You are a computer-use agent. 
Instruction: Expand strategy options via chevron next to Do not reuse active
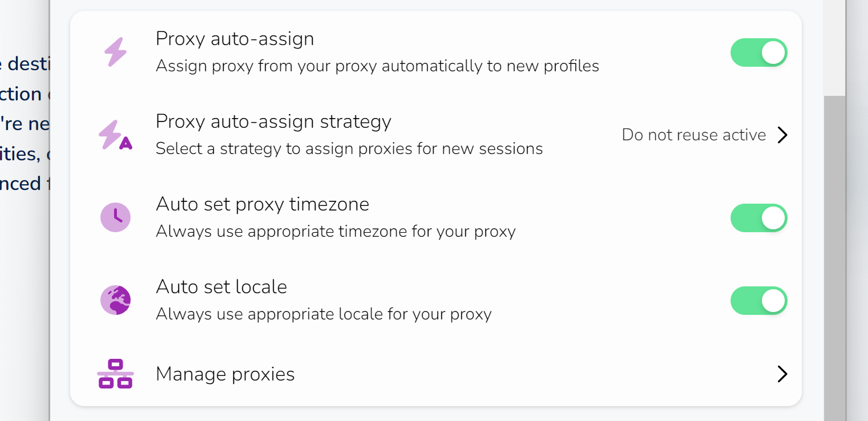click(x=782, y=135)
